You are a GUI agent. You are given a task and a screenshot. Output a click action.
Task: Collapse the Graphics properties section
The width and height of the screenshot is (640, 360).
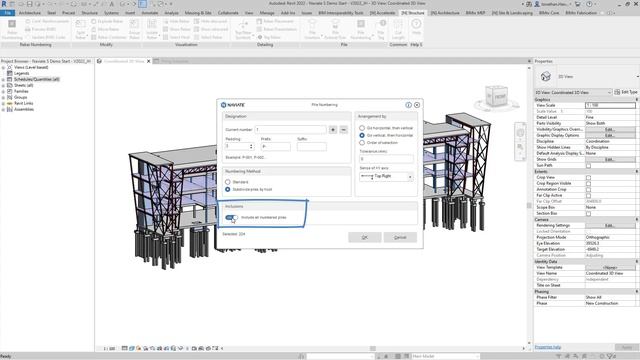coord(636,100)
